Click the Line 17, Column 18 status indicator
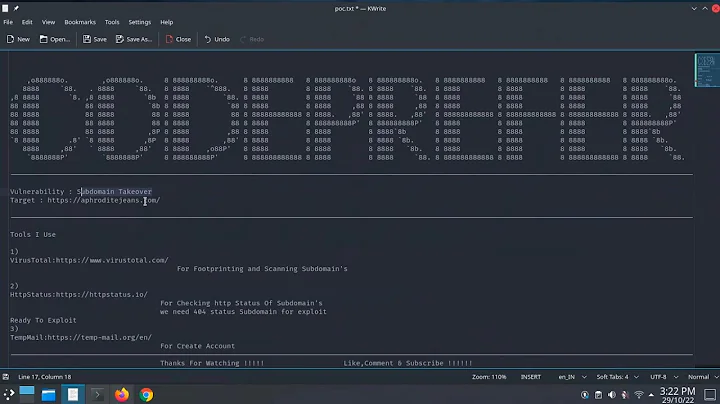 [45, 377]
